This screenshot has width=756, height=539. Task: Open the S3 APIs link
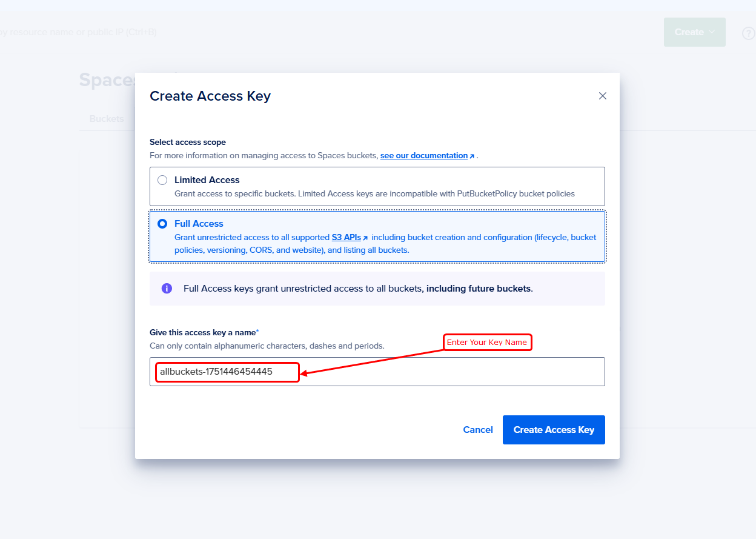pyautogui.click(x=346, y=238)
